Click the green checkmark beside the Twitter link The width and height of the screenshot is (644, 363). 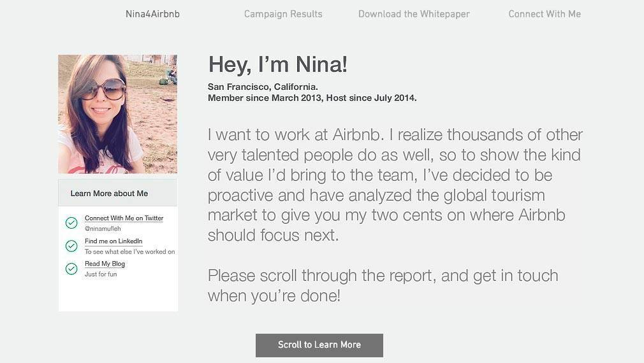tap(71, 223)
